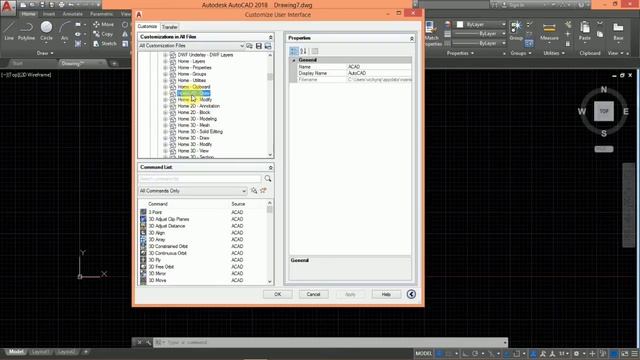The height and width of the screenshot is (360, 640).
Task: Switch to the Transfer tab
Action: [x=170, y=27]
